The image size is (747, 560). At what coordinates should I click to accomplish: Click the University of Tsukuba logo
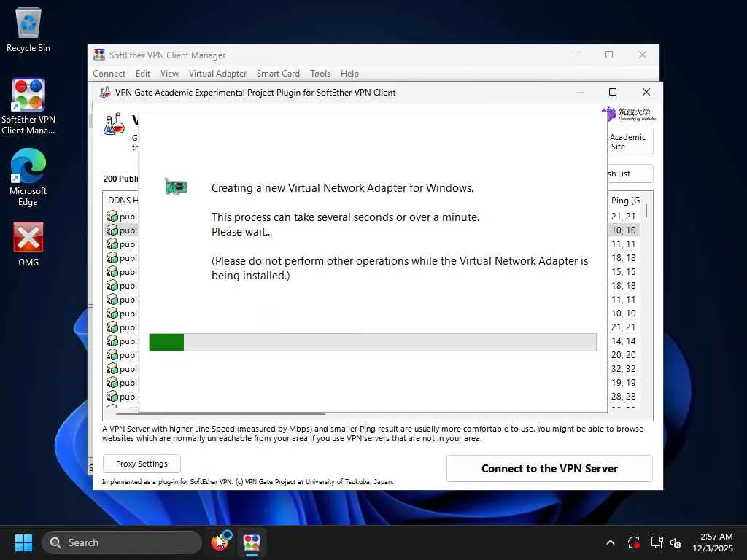click(629, 114)
